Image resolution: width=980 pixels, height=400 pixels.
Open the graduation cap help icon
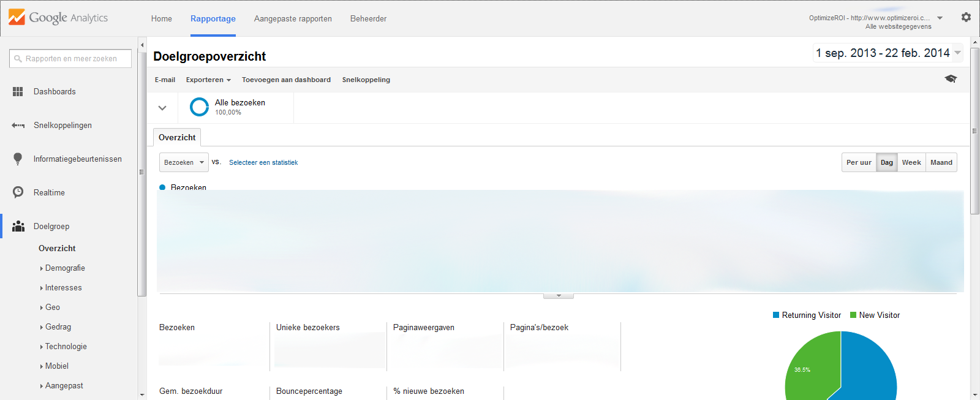tap(951, 79)
